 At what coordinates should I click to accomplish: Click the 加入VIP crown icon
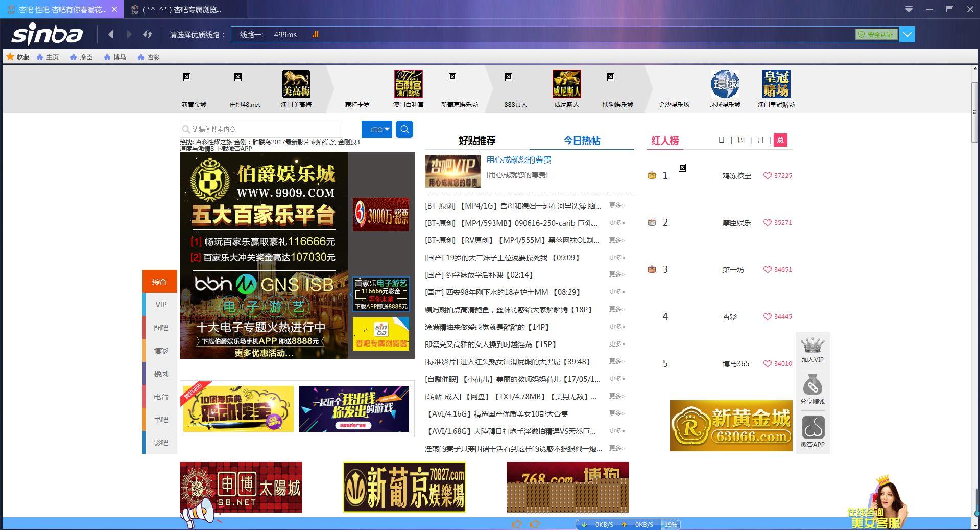812,345
